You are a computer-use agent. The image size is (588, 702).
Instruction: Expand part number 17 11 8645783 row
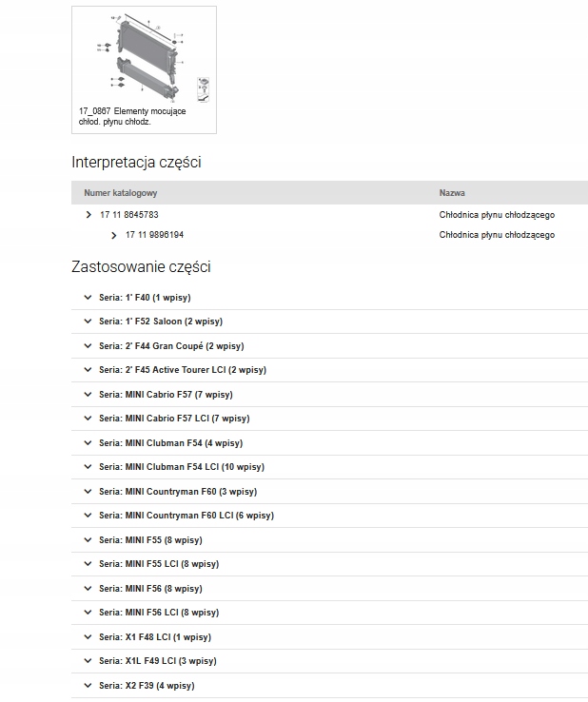pyautogui.click(x=88, y=215)
